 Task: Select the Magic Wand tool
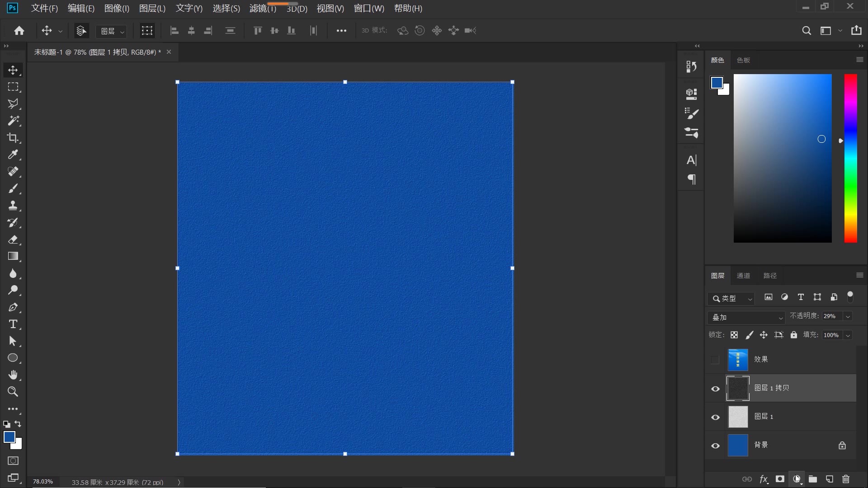13,121
